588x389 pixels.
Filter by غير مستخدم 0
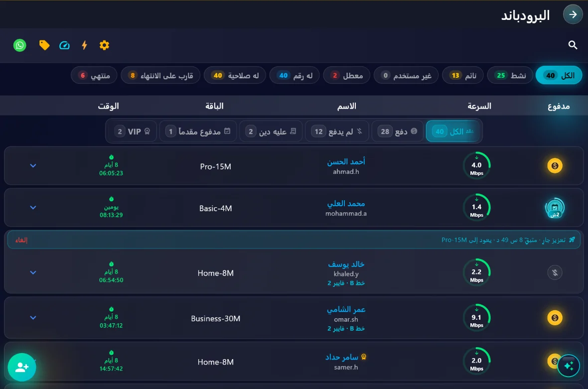[x=406, y=75]
